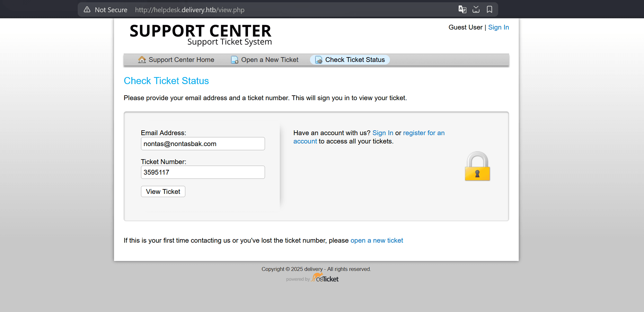
Task: Open the Support Center Home tab
Action: [181, 60]
